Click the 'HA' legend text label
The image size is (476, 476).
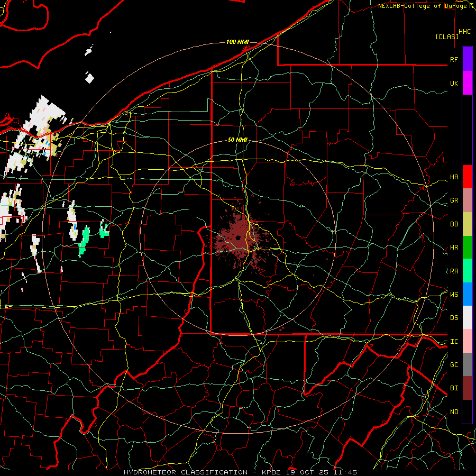click(x=454, y=177)
